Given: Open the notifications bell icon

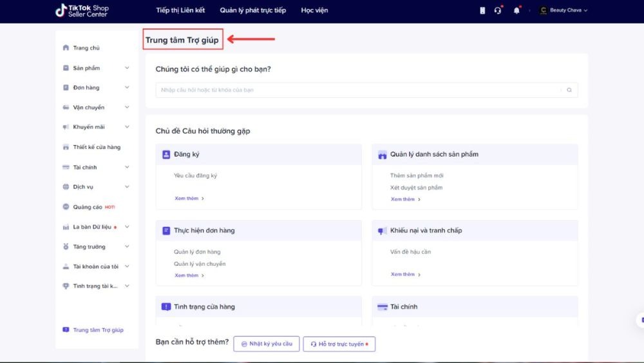Looking at the screenshot, I should point(516,10).
